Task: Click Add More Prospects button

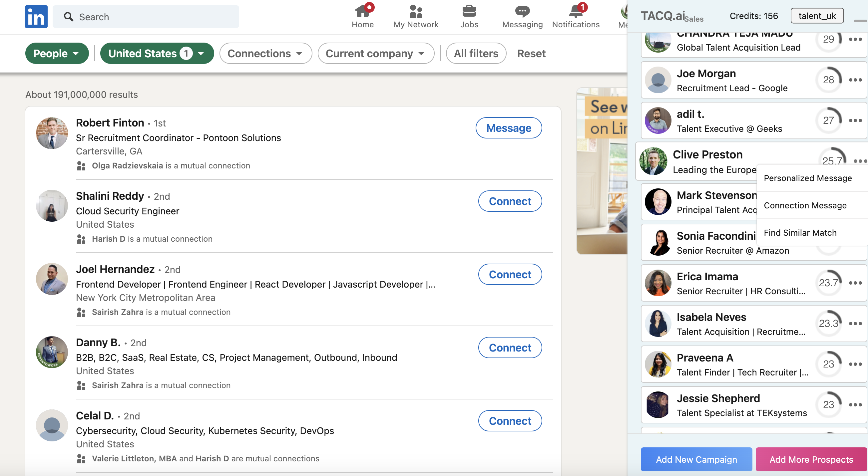Action: 811,459
